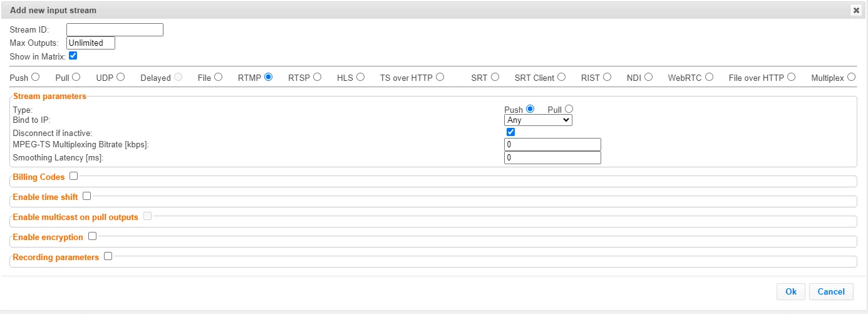Pick the HLS stream type
868x314 pixels.
[360, 77]
